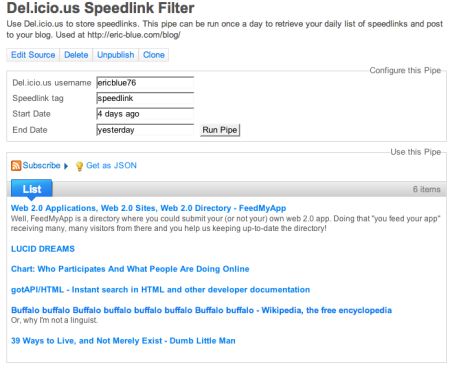The image size is (450, 372).
Task: Click the End Date label
Action: coord(30,130)
